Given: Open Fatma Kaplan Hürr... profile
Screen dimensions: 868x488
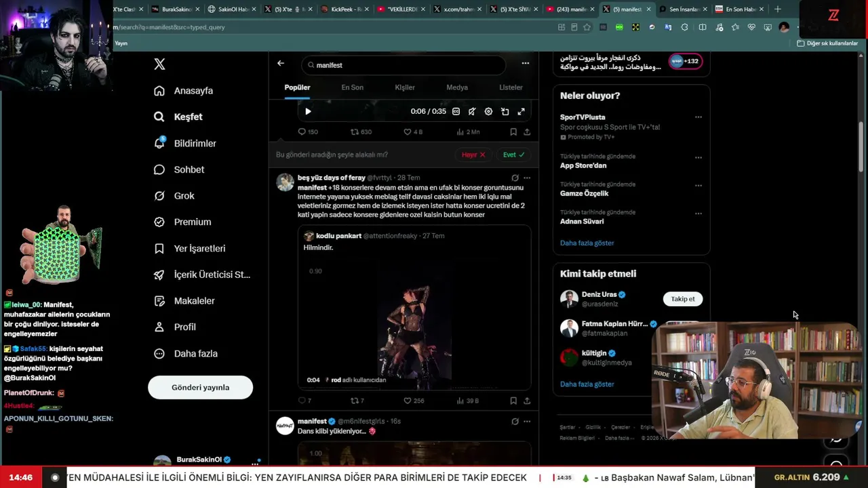Looking at the screenshot, I should [x=614, y=324].
